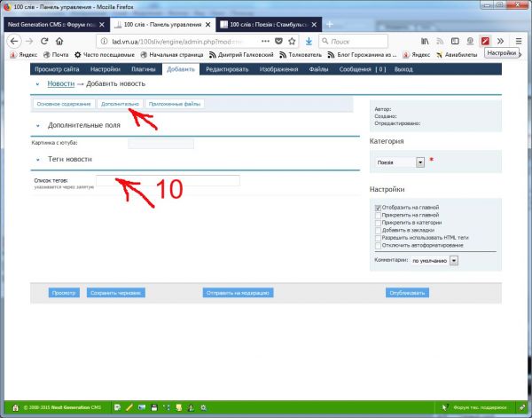Toggle the sidebar view icon
The width and height of the screenshot is (532, 418).
pyautogui.click(x=455, y=42)
